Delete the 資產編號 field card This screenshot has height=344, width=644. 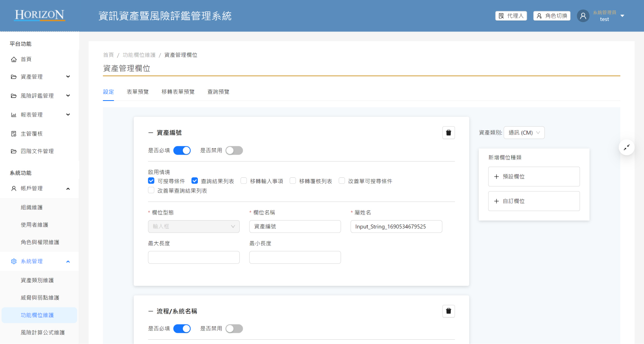point(448,133)
